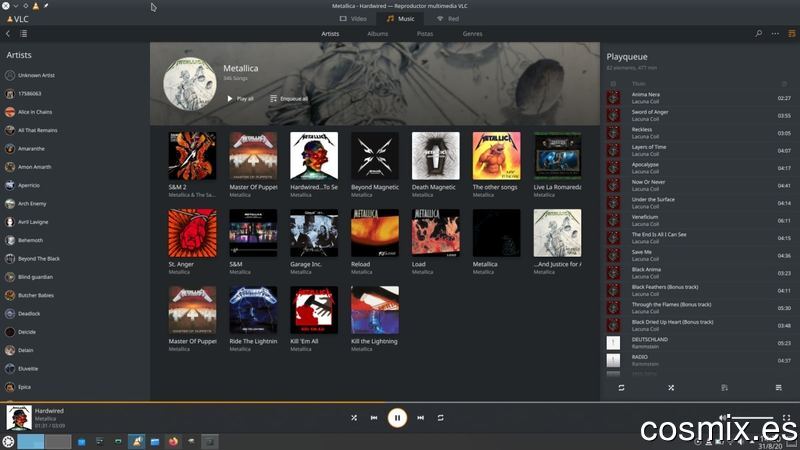Play RADIO by Rammstein in playqueue

699,360
